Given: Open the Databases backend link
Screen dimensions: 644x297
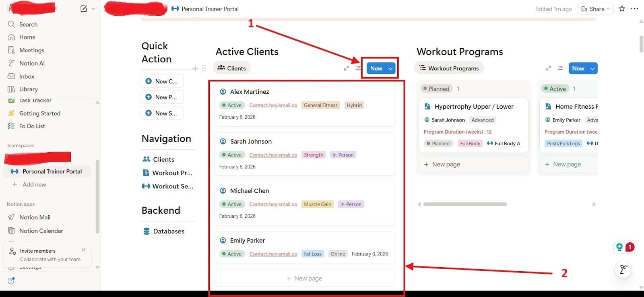Looking at the screenshot, I should [164, 231].
